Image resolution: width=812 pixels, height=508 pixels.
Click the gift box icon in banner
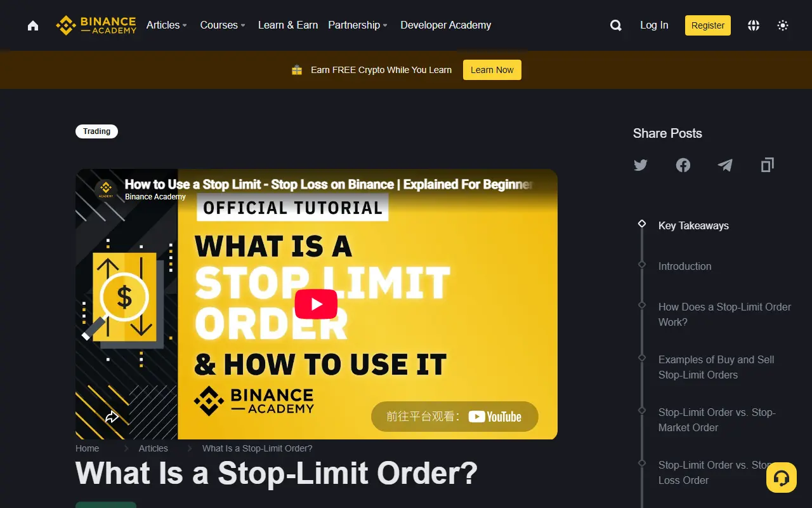pos(297,70)
